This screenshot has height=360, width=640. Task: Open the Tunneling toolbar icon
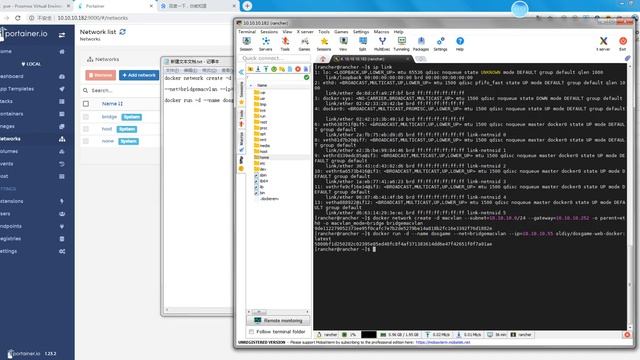point(402,44)
